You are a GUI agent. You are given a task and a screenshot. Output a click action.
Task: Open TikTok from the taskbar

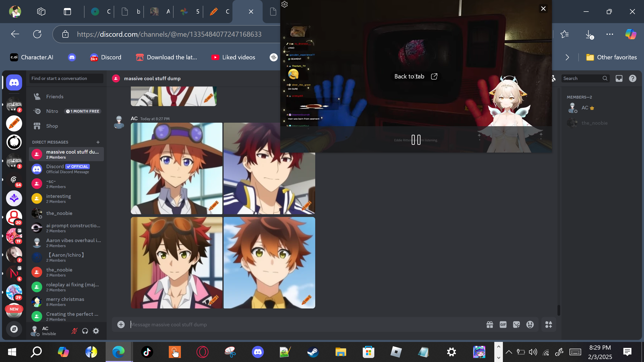147,352
